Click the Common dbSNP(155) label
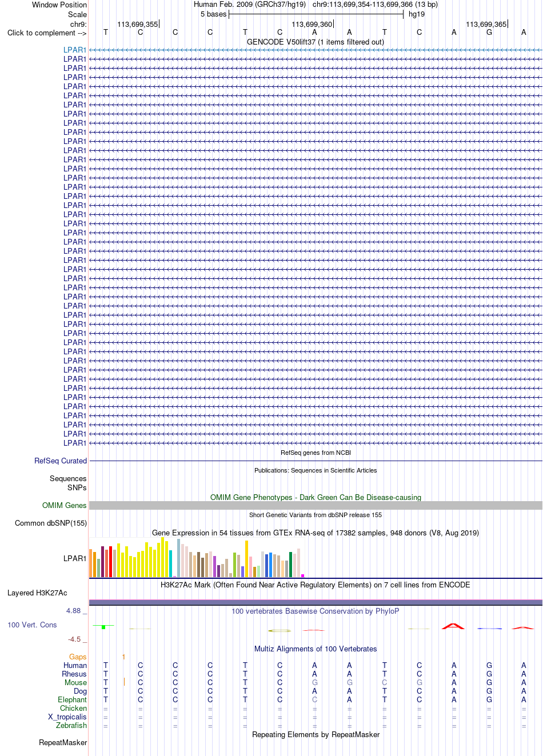The height and width of the screenshot is (756, 543). [x=51, y=523]
